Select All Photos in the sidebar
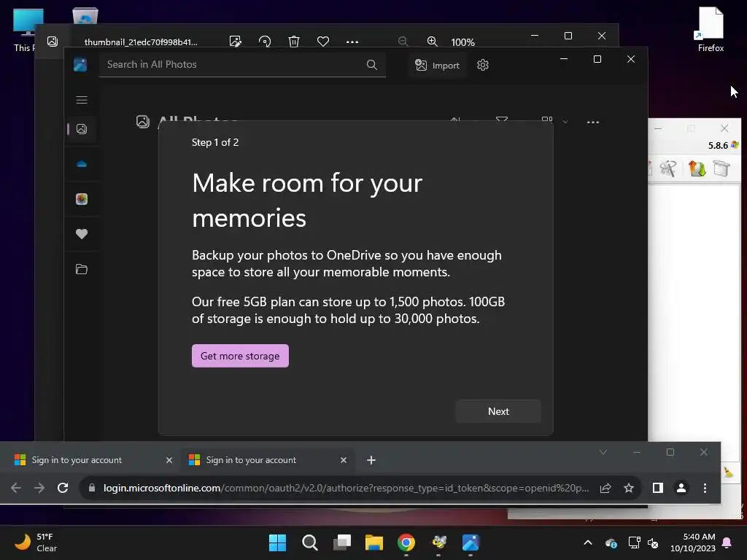The image size is (747, 560). click(82, 129)
